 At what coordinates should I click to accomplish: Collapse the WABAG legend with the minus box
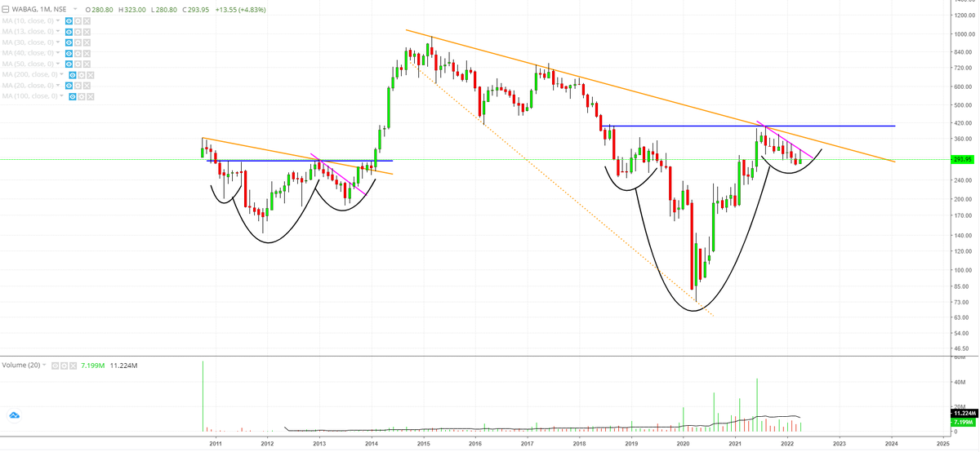point(5,10)
